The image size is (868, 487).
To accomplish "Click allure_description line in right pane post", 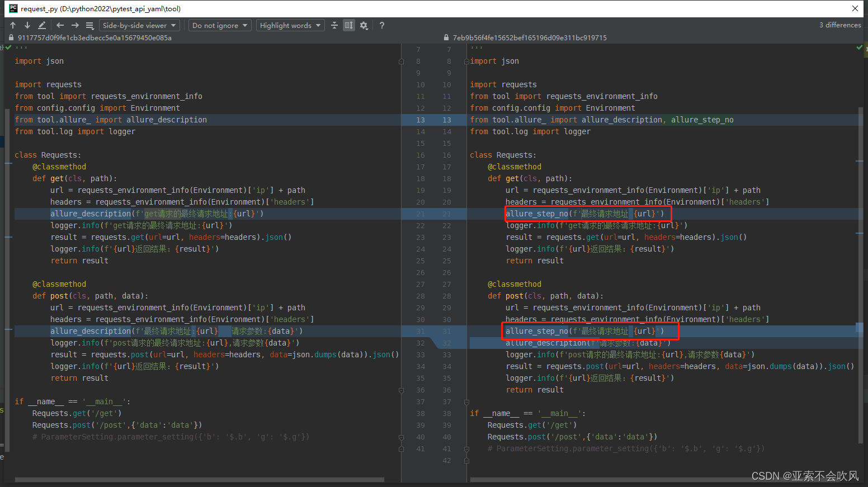I will 588,343.
